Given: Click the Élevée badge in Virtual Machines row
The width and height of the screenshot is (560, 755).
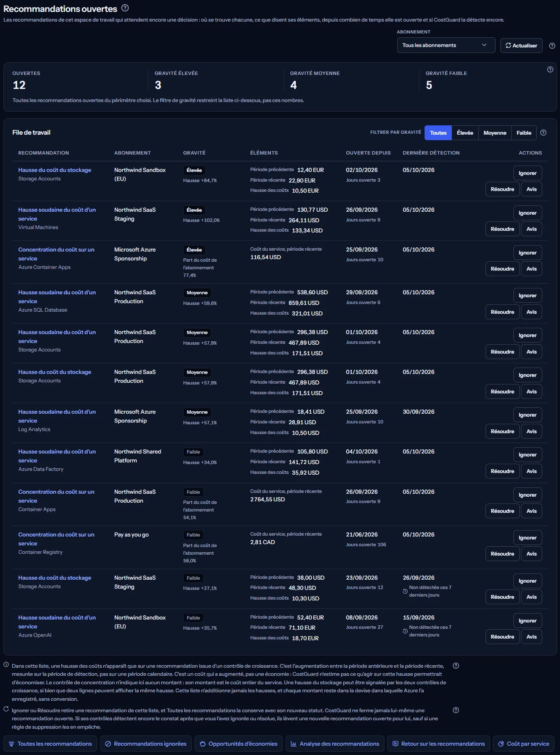Looking at the screenshot, I should tap(194, 210).
